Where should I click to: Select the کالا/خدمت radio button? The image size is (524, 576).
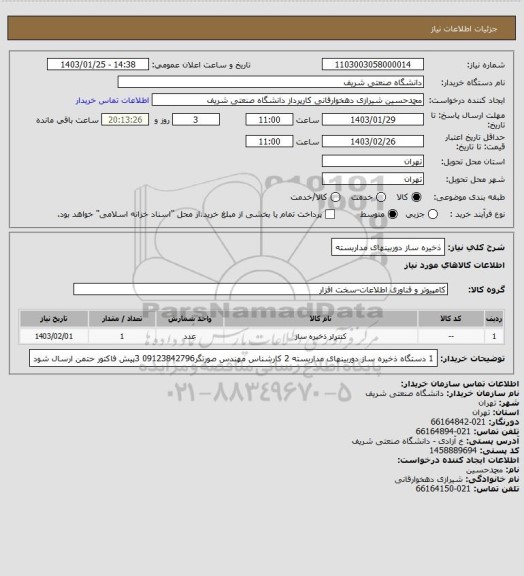tap(335, 197)
